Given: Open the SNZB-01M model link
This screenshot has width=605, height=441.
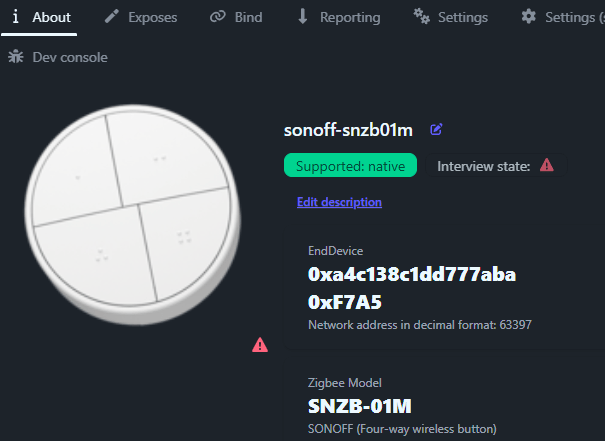Looking at the screenshot, I should pos(360,406).
